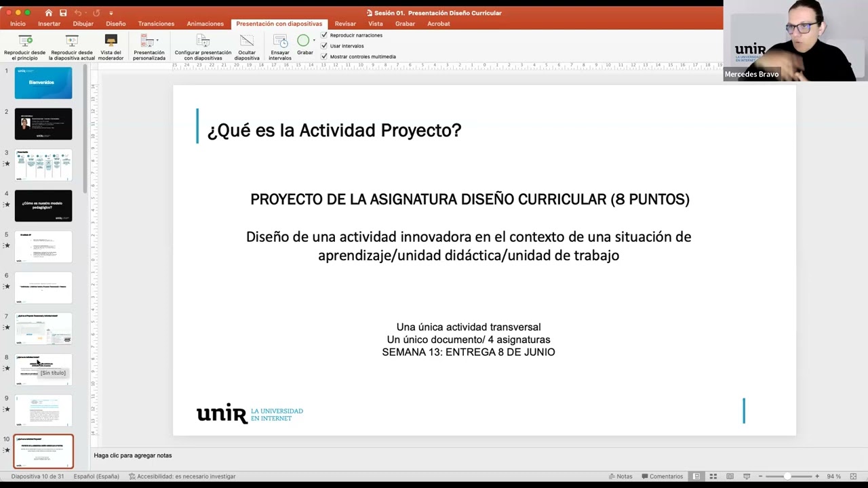Select slide 9 thumbnail
868x488 pixels.
43,410
